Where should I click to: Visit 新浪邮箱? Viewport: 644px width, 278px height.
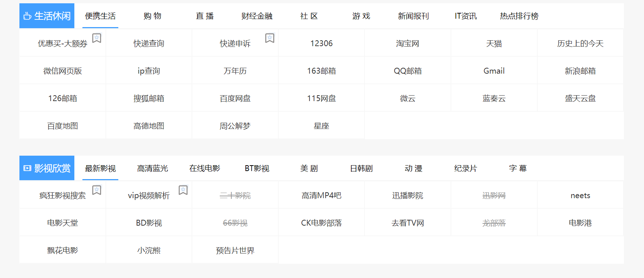click(x=580, y=71)
